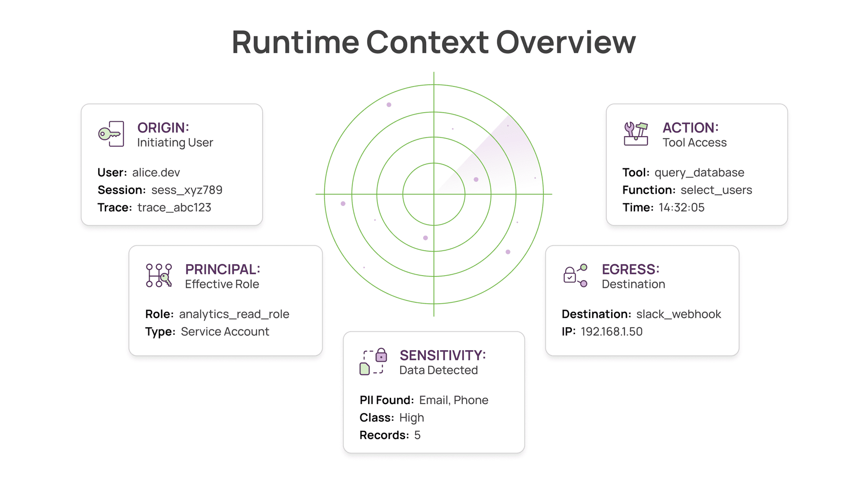Click the Runtime Context Overview title
868x491 pixels.
tap(434, 42)
